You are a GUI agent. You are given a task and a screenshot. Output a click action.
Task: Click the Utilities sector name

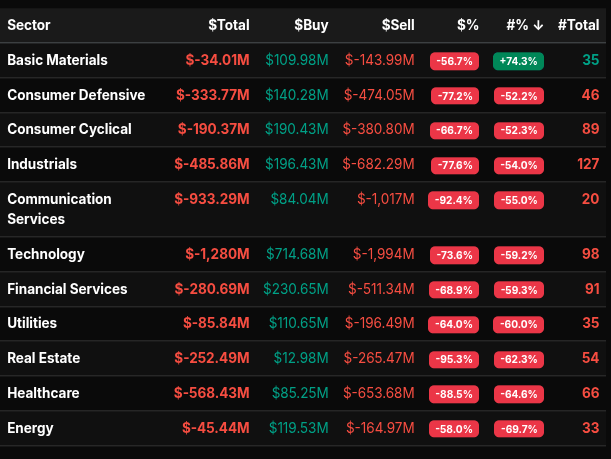32,323
